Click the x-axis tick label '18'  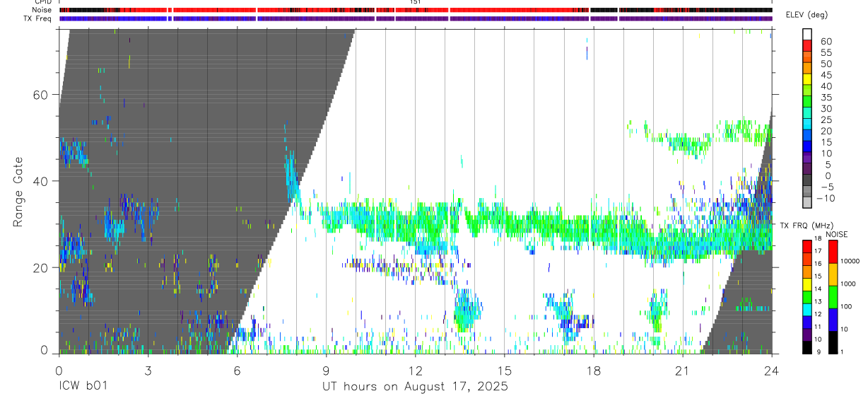pos(593,370)
